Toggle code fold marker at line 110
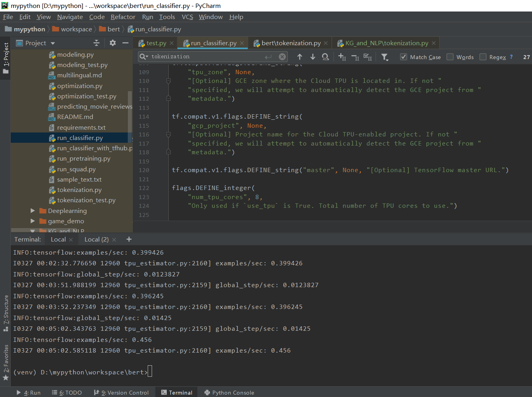The width and height of the screenshot is (532, 397). point(168,81)
